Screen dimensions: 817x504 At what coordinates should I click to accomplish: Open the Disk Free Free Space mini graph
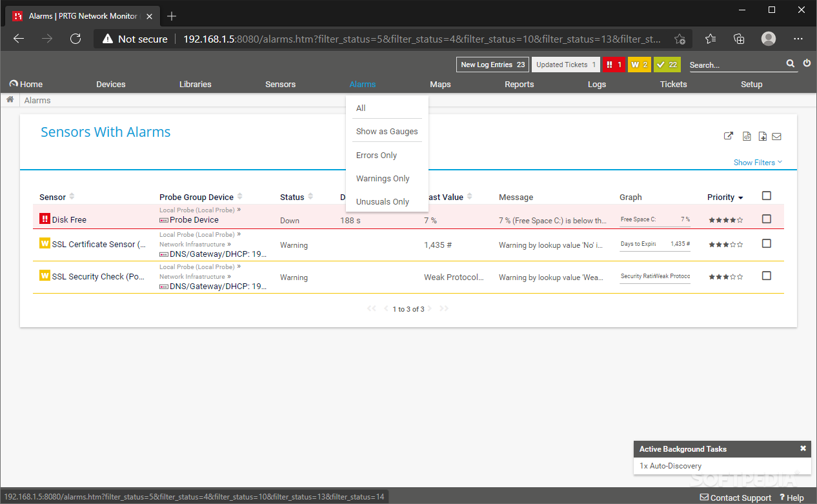655,220
